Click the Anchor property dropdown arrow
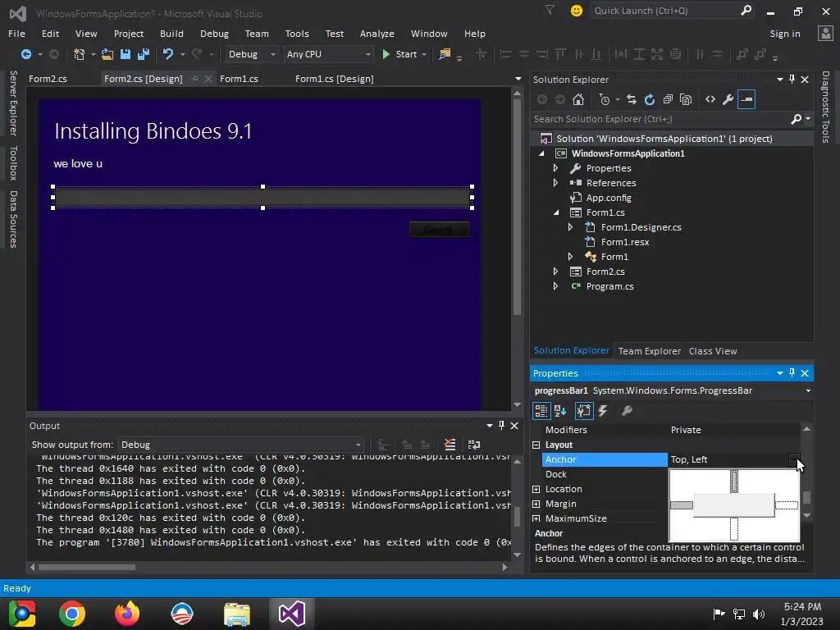Image resolution: width=840 pixels, height=630 pixels. [x=794, y=459]
